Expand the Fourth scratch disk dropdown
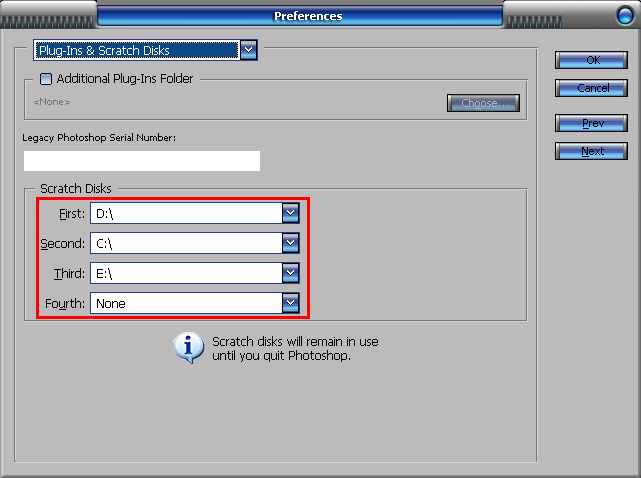 tap(195, 303)
